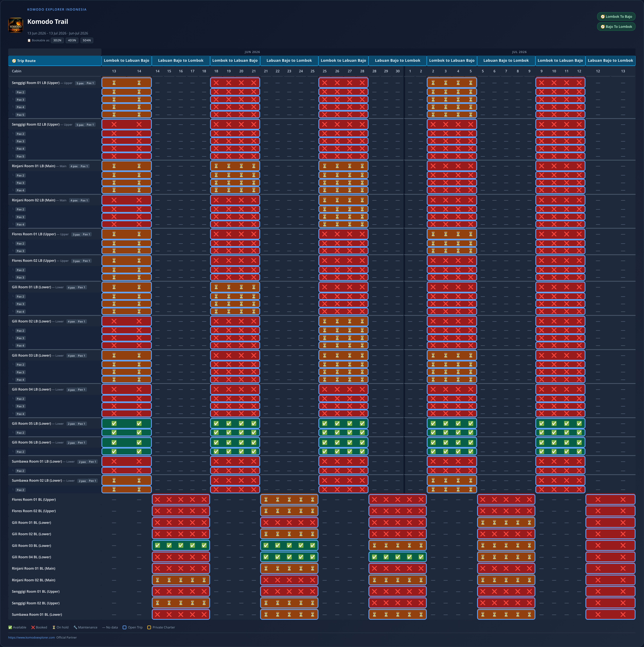Viewport: 644px width, 647px height.
Task: Click the Rinjani Room 01 BL (Main) row label
Action: coord(34,569)
